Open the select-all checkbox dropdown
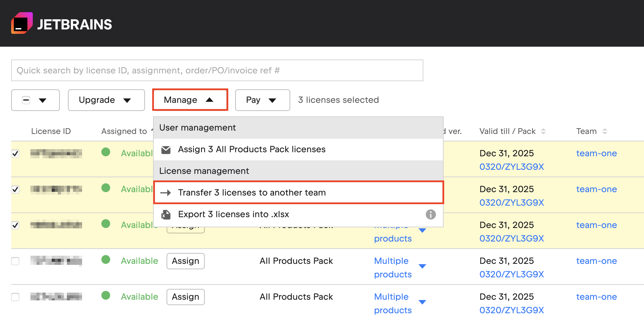Image resolution: width=644 pixels, height=320 pixels. (x=43, y=100)
